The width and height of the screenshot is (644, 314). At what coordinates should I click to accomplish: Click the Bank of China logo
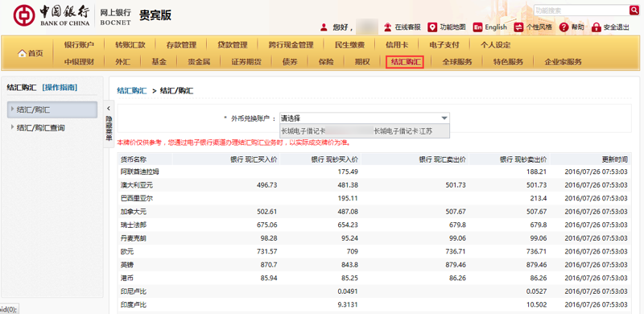(x=52, y=15)
